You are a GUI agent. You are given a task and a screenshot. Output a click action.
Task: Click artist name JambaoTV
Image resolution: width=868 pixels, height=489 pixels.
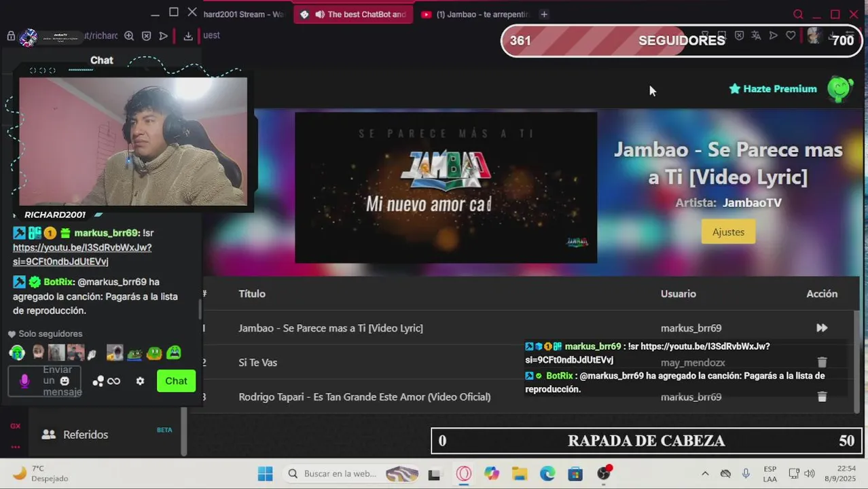[x=752, y=202]
